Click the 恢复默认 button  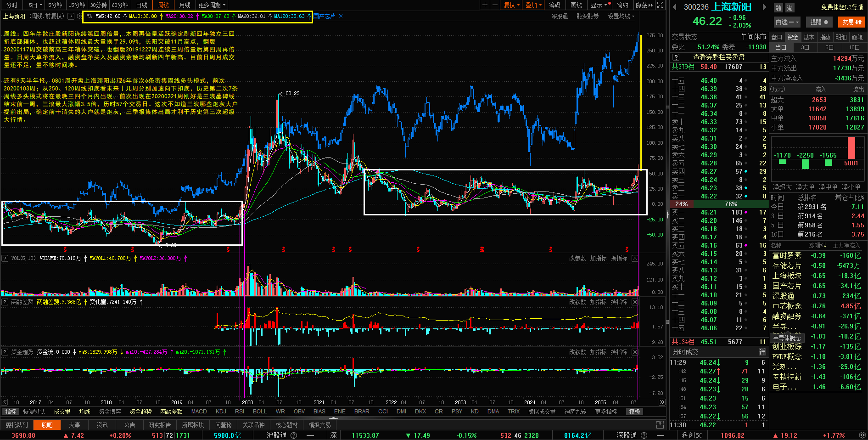pyautogui.click(x=34, y=412)
